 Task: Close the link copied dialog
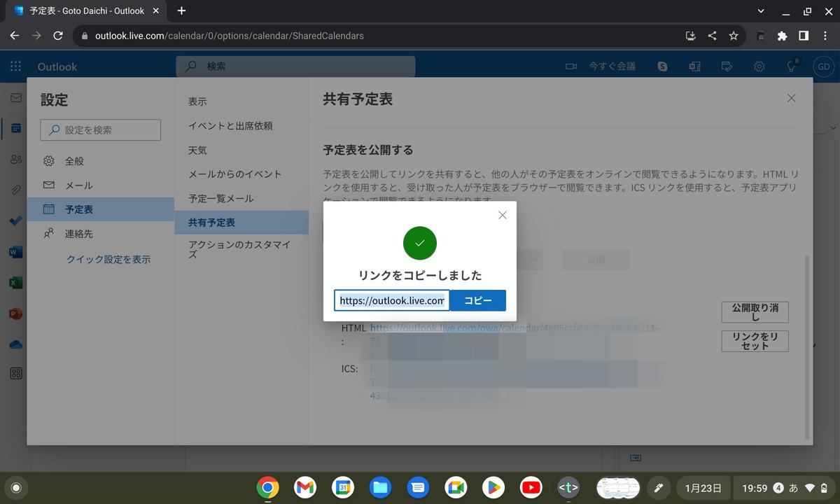pyautogui.click(x=502, y=215)
